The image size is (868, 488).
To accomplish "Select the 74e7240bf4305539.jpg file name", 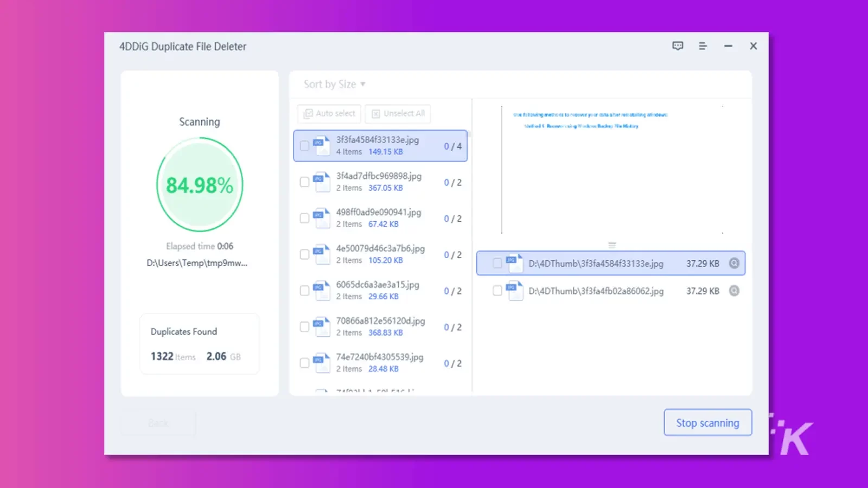I will click(x=380, y=357).
